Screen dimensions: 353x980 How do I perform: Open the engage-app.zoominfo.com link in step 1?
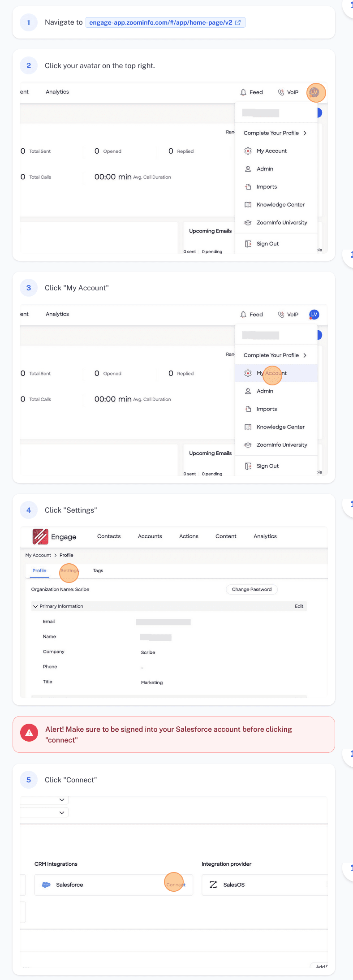coord(160,22)
